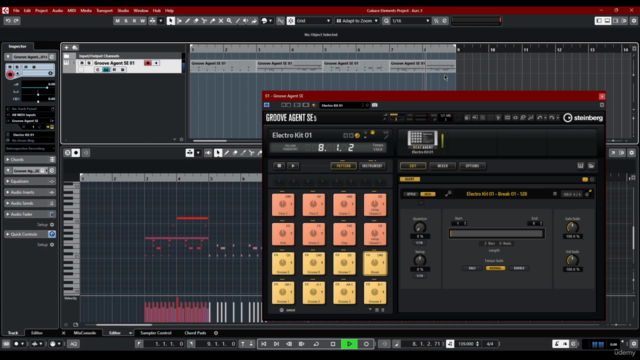Click the Undo arrow in the top toolbar
This screenshot has height=360, width=640.
click(x=8, y=21)
